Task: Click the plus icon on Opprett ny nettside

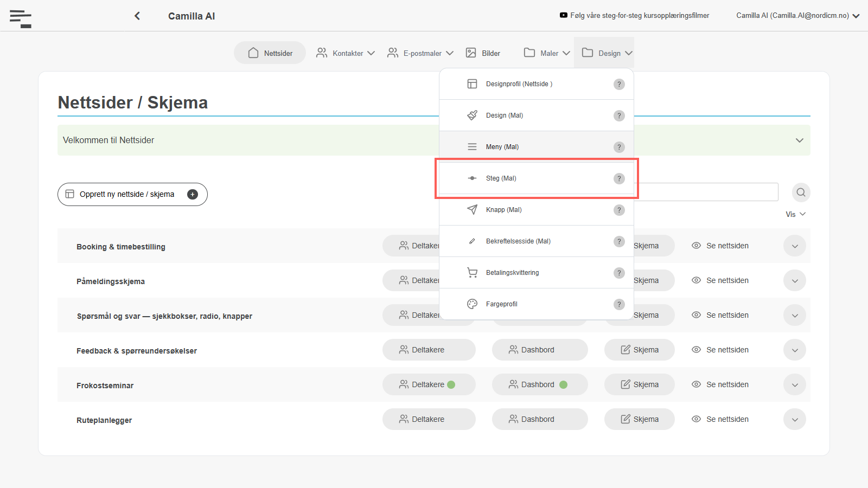Action: (x=193, y=194)
